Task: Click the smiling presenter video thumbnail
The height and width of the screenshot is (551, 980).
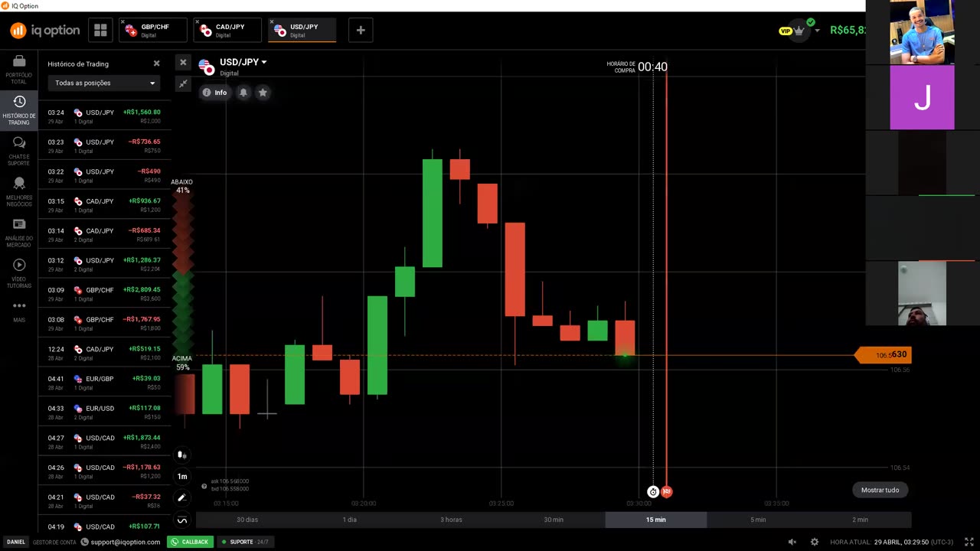Action: coord(922,32)
